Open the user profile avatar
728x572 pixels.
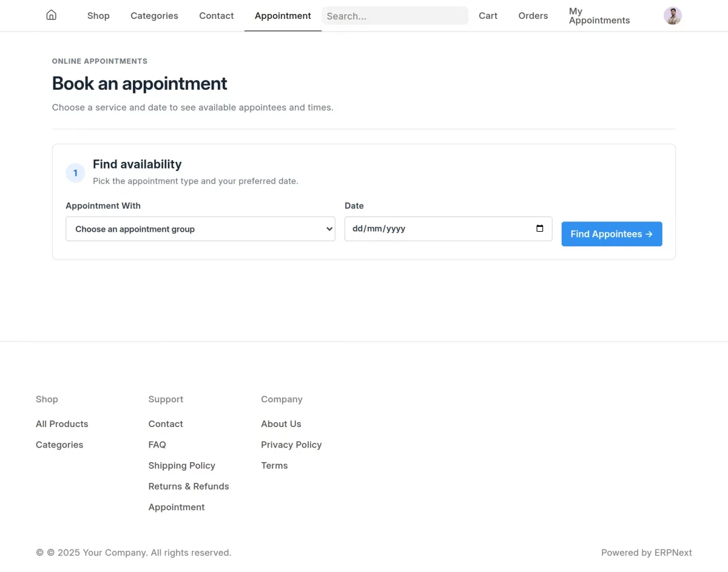(x=672, y=16)
